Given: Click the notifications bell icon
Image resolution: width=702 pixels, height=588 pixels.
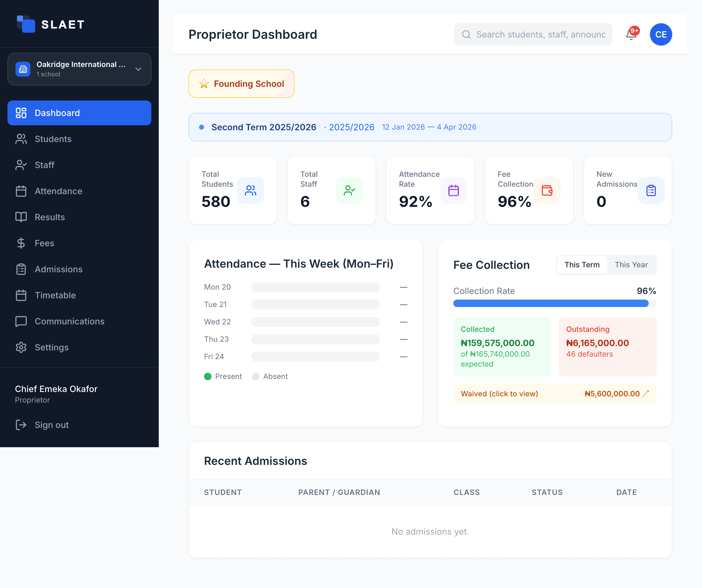Looking at the screenshot, I should coord(631,35).
